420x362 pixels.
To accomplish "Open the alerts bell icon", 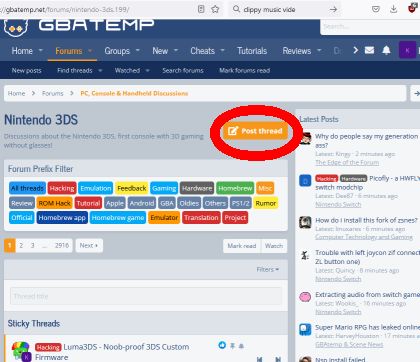I will (386, 50).
